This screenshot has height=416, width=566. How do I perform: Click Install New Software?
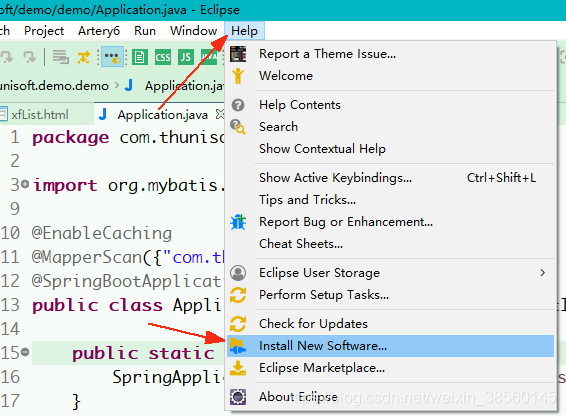[390, 346]
